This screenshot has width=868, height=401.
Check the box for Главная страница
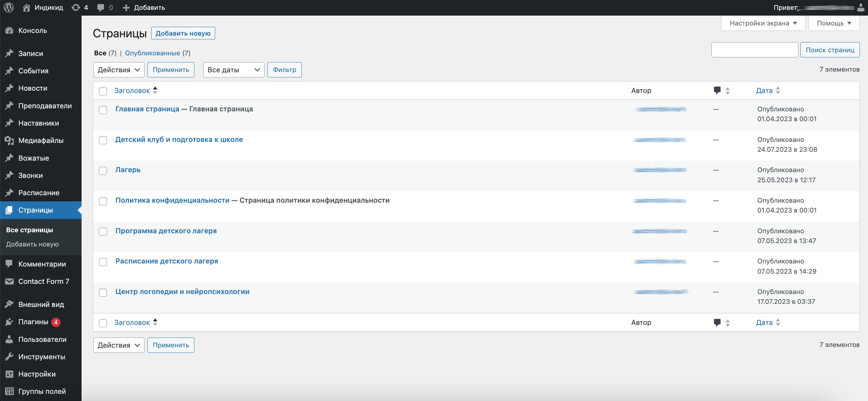[103, 110]
